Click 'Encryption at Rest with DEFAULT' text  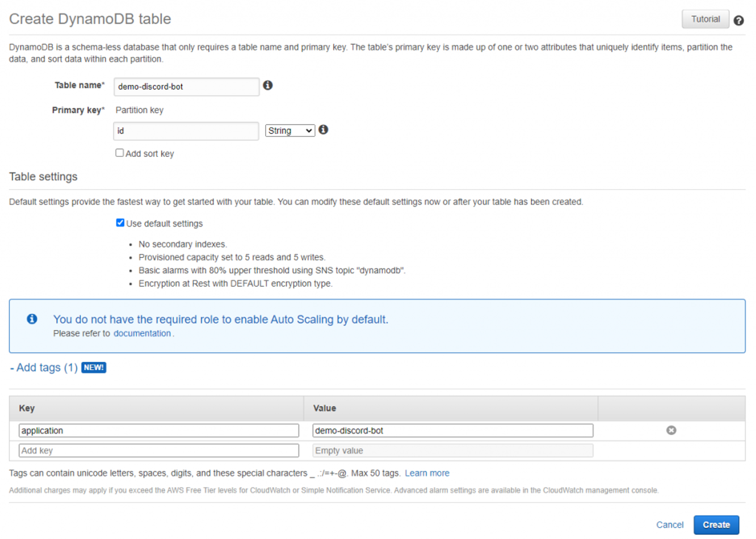(235, 284)
